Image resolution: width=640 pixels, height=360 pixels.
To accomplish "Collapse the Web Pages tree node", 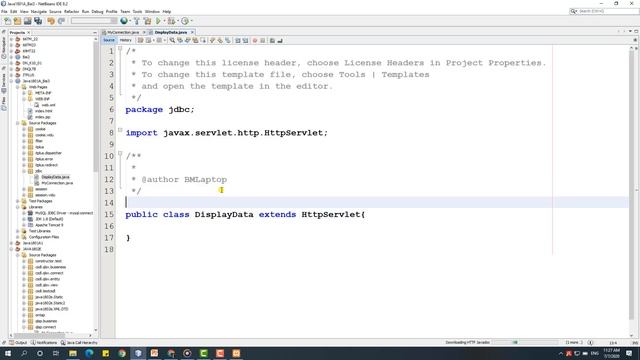I will click(18, 87).
